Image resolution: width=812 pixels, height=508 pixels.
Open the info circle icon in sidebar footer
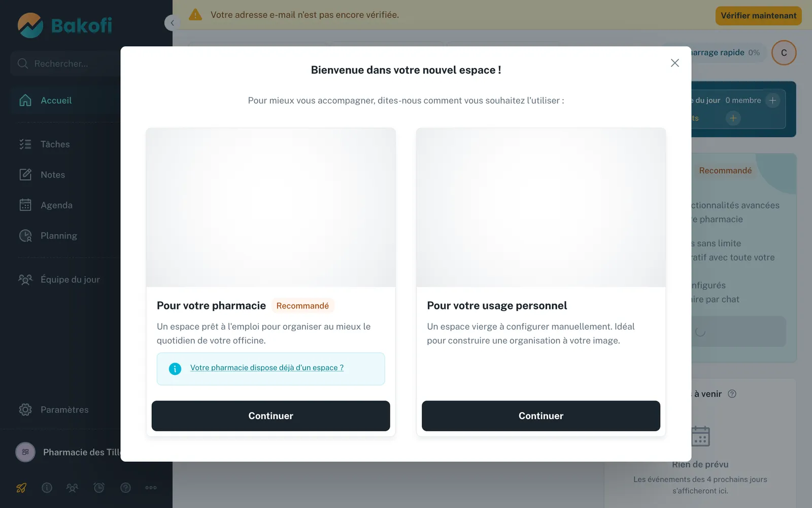(x=47, y=488)
